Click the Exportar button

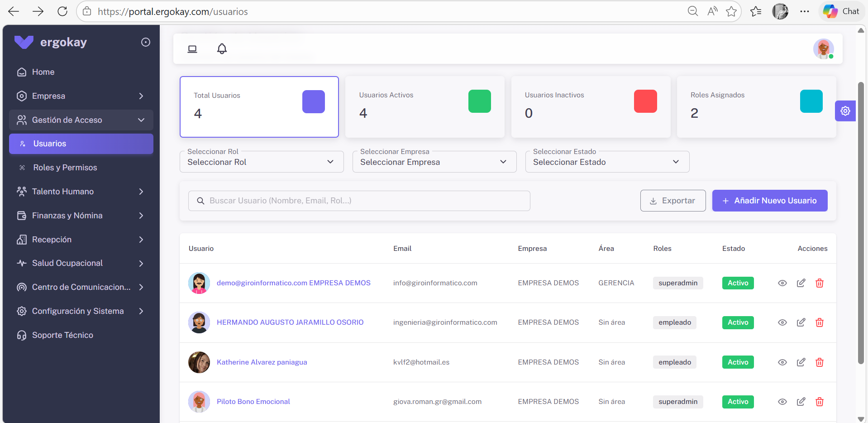point(673,201)
